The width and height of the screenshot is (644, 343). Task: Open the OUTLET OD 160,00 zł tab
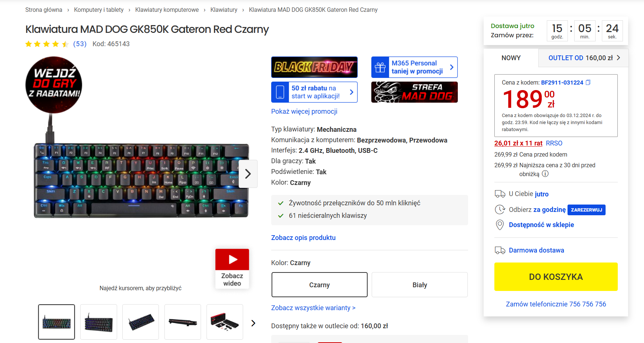(x=583, y=58)
